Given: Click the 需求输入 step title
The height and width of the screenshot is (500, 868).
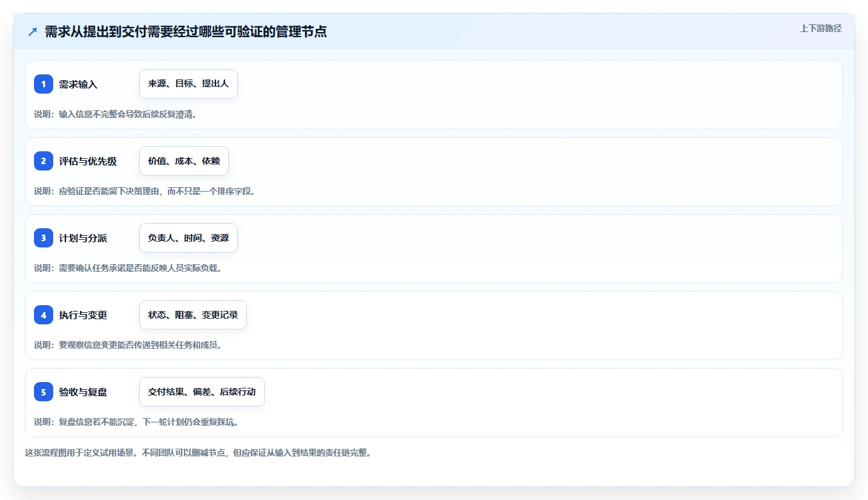Looking at the screenshot, I should (x=78, y=84).
